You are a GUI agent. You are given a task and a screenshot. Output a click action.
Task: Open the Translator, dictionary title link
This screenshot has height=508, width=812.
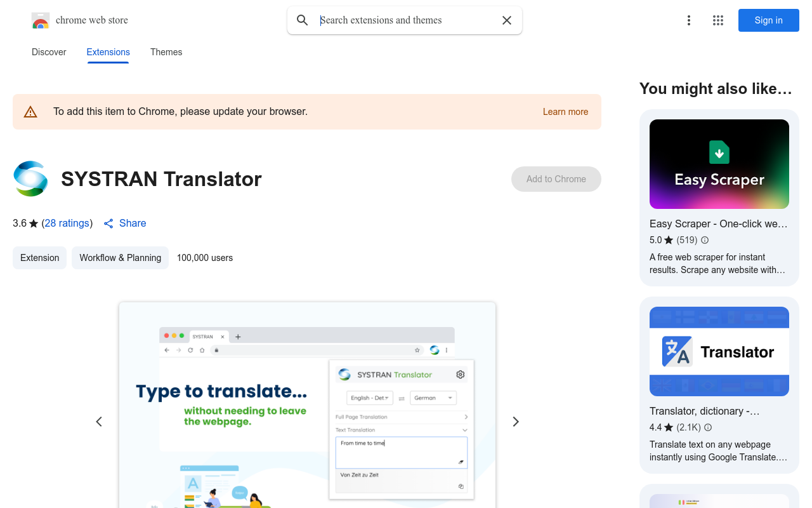(x=704, y=411)
